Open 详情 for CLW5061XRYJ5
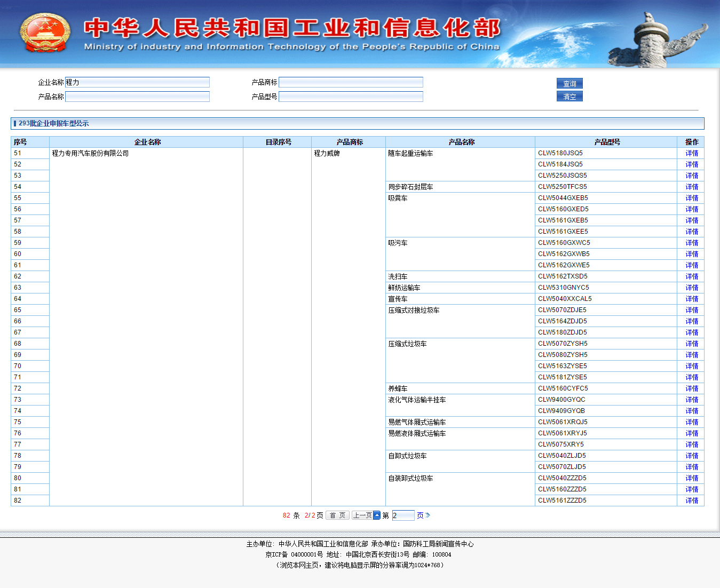720x588 pixels. [x=692, y=433]
